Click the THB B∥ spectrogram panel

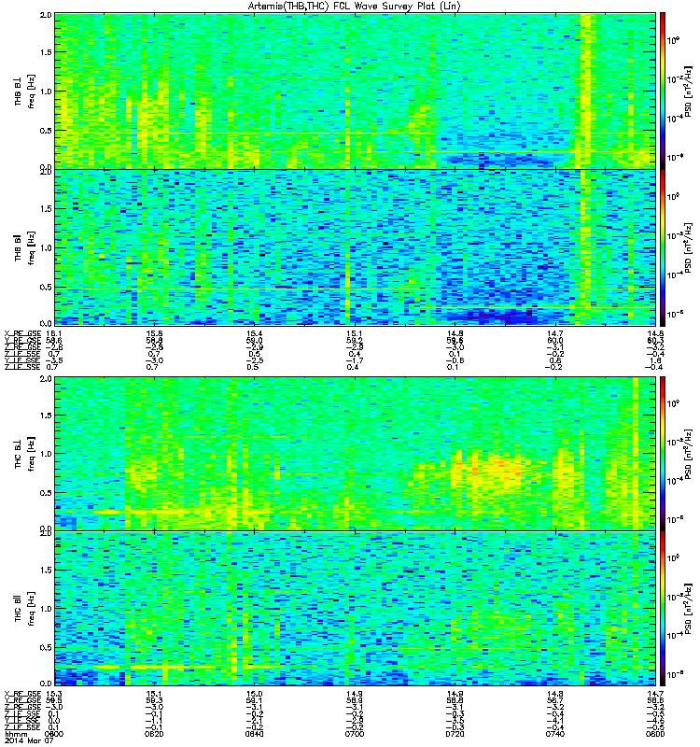pyautogui.click(x=355, y=247)
